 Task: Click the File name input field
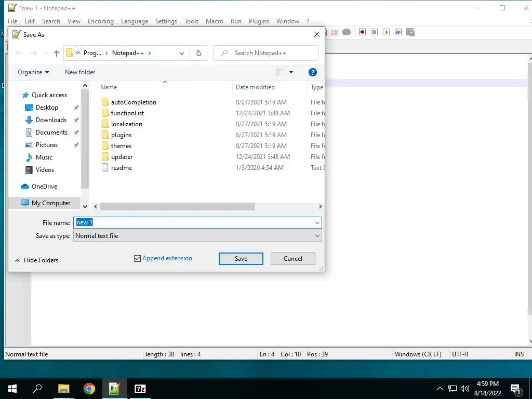pyautogui.click(x=197, y=222)
